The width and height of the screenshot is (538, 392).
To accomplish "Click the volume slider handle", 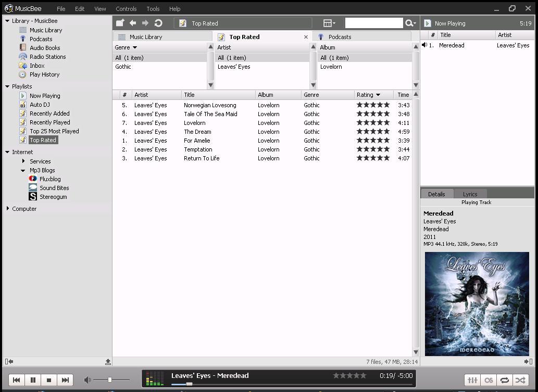I will (110, 380).
